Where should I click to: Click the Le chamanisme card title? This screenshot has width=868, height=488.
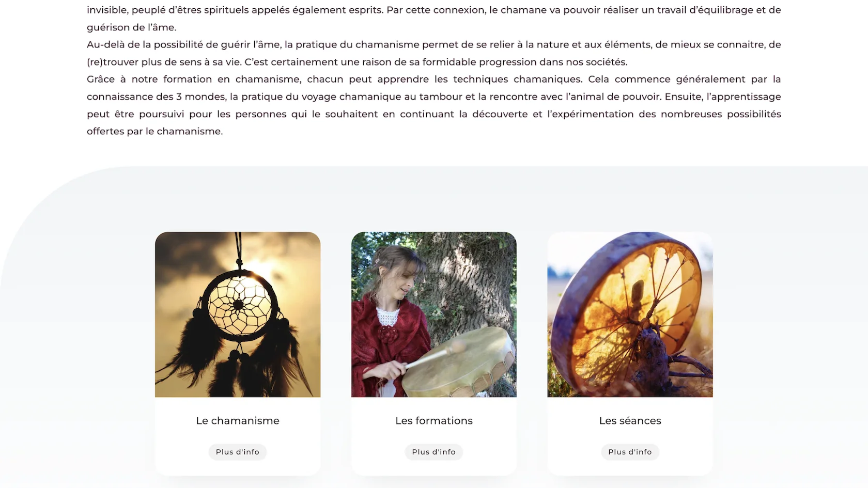pyautogui.click(x=238, y=421)
